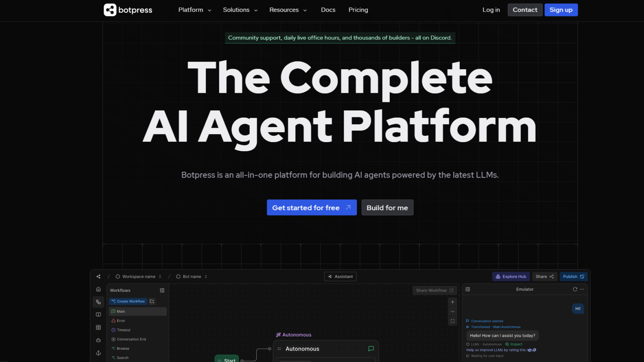Open the Assistant button in studio header
Image resolution: width=644 pixels, height=362 pixels.
[340, 277]
